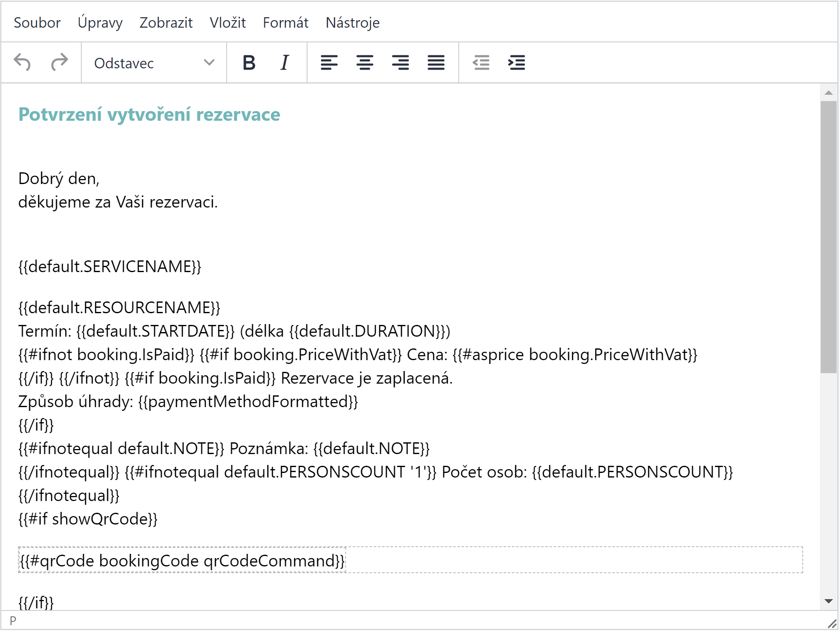Open the Nástroje menu

tap(352, 23)
